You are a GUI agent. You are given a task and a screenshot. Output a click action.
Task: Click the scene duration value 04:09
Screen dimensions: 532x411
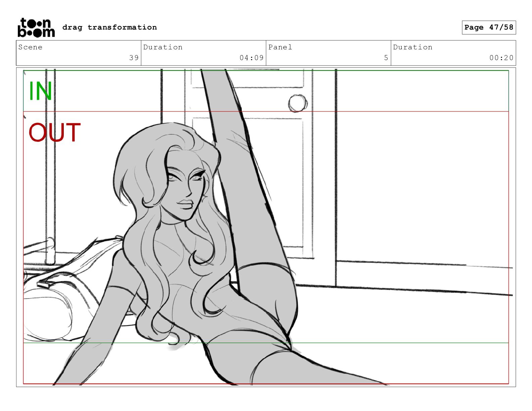click(x=252, y=58)
